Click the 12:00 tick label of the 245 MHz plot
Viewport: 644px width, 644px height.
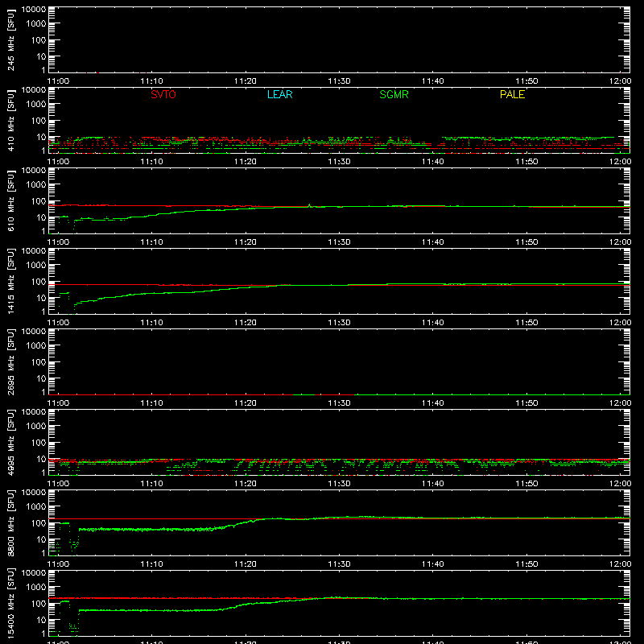click(620, 81)
